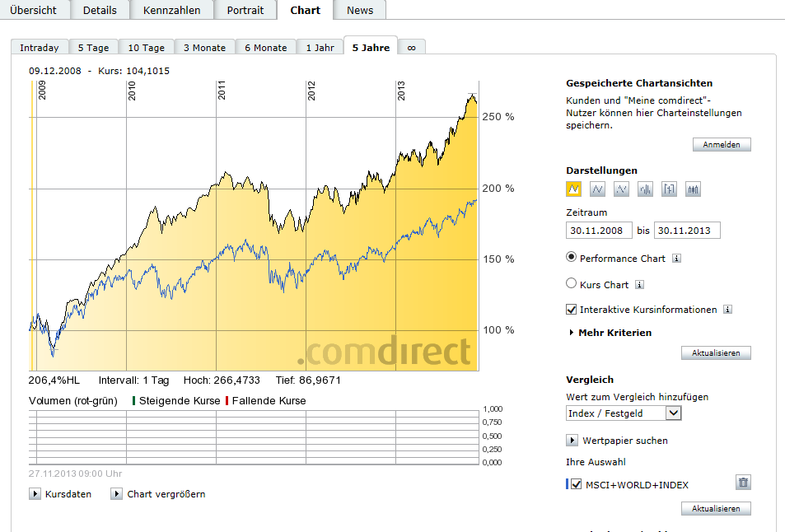Expand the Mehr Kriterien section
785x532 pixels.
pyautogui.click(x=610, y=333)
